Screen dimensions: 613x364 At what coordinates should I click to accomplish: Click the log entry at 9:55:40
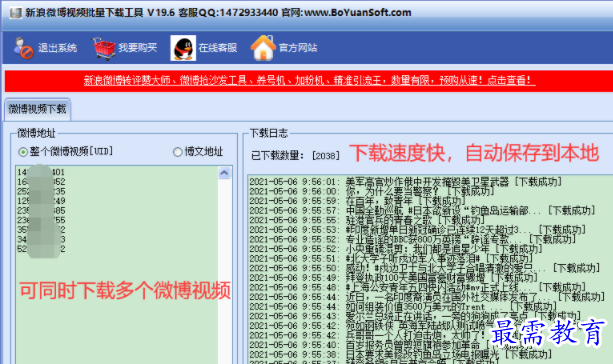click(391, 345)
